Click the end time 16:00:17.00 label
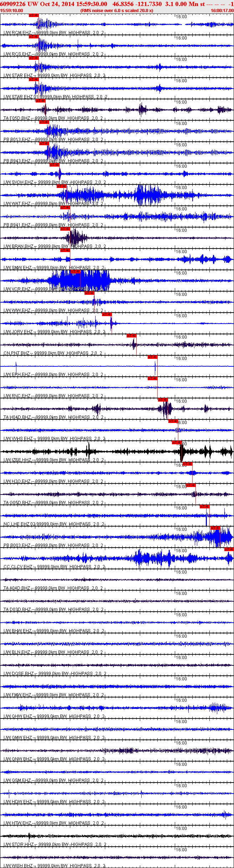234x868 pixels. coord(222,11)
